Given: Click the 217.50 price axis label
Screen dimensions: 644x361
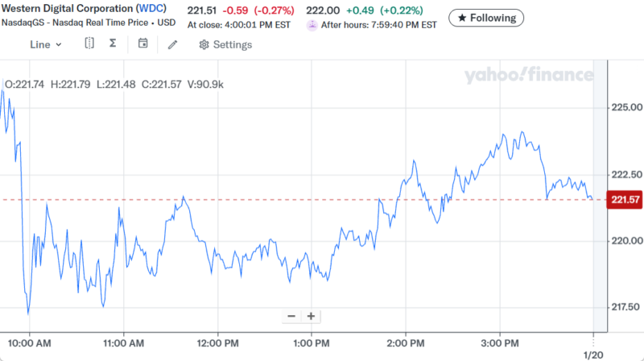Looking at the screenshot, I should pyautogui.click(x=627, y=307).
